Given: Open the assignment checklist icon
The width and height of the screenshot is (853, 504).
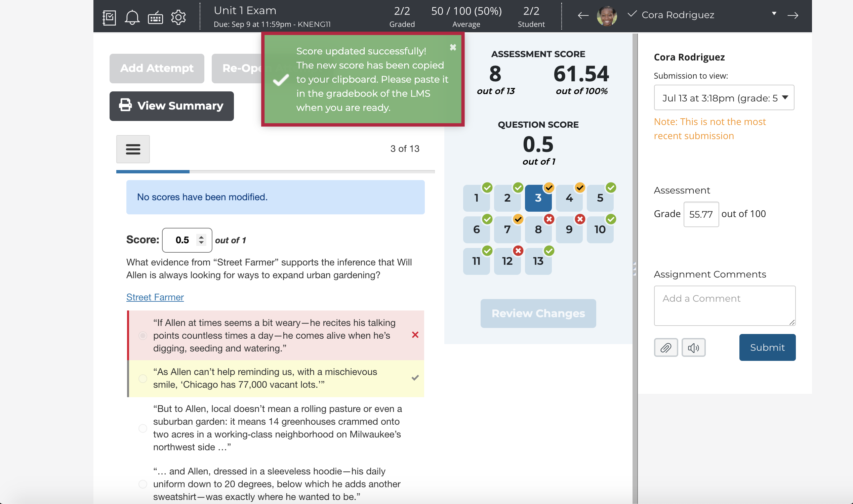Looking at the screenshot, I should 109,18.
